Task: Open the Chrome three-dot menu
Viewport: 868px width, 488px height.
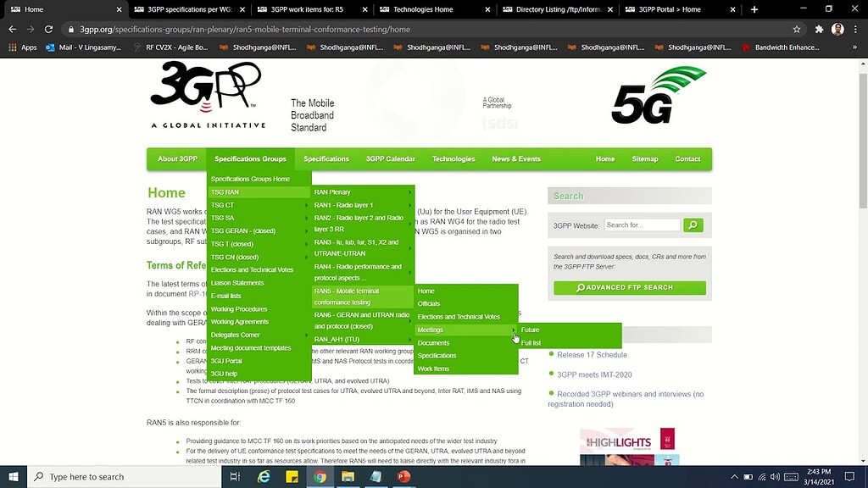Action: point(856,30)
